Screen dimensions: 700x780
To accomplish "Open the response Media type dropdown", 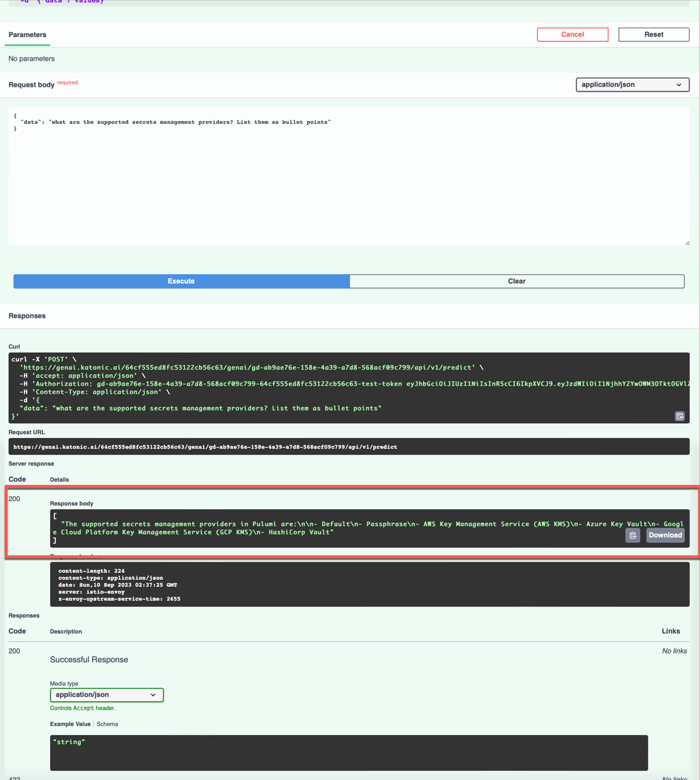I will (106, 694).
